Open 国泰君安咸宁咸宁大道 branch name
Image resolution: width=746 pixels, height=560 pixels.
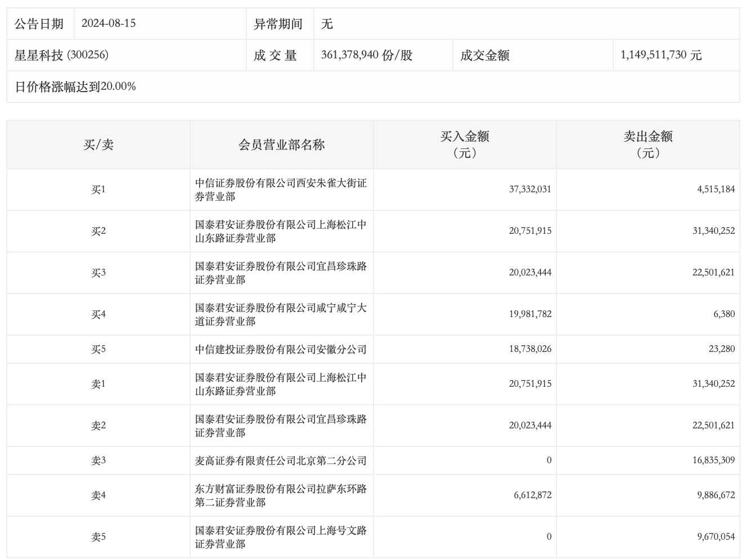point(281,314)
